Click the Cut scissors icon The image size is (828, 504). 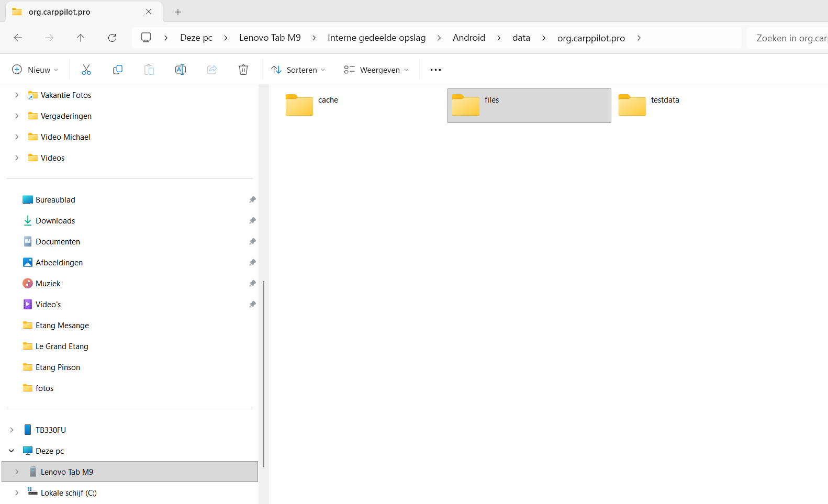(86, 70)
